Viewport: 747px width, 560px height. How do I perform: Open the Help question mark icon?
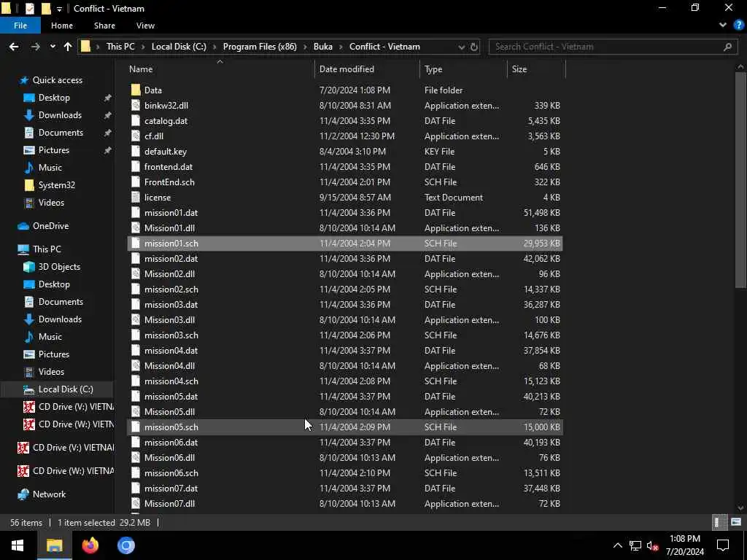(738, 26)
